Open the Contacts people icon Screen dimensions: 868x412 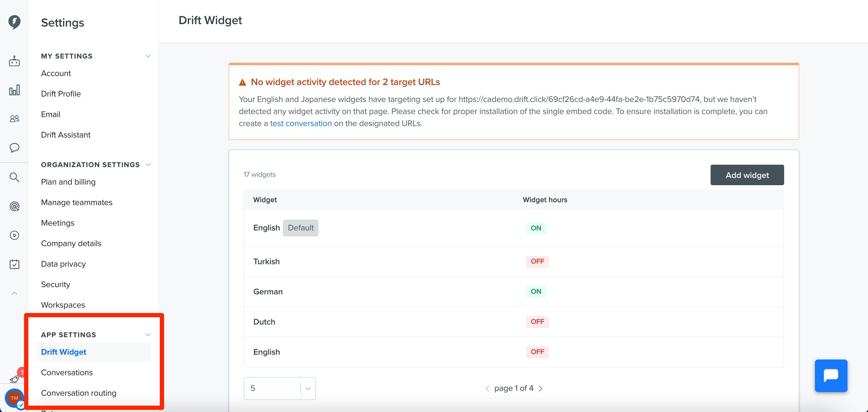(14, 119)
